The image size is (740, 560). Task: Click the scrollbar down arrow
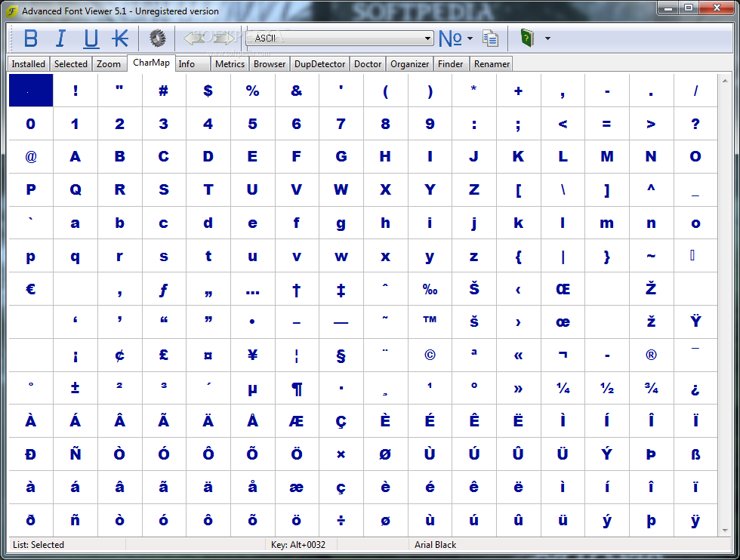pos(725,531)
